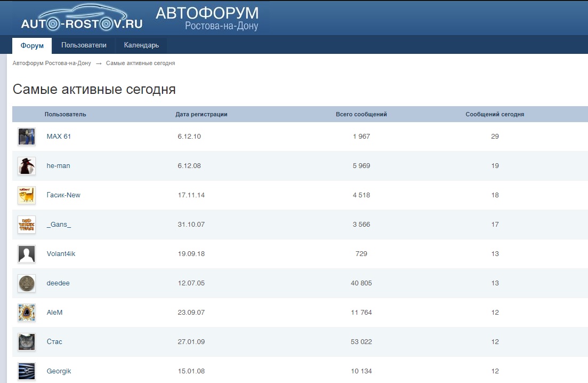Click total messages value 10 134
The height and width of the screenshot is (383, 588).
pos(361,371)
